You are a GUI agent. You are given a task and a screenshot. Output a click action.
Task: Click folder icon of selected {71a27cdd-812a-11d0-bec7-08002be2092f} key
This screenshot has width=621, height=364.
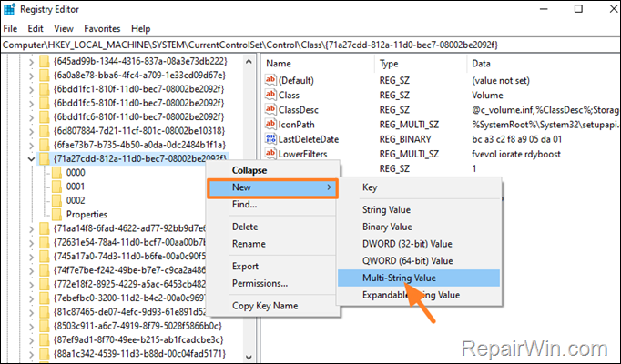pyautogui.click(x=45, y=158)
